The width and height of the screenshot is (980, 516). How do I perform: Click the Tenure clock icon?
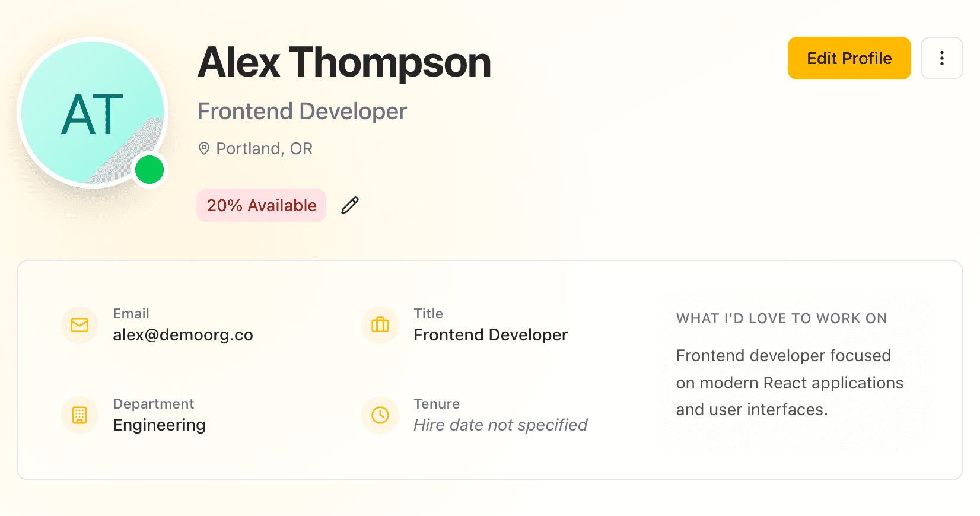click(x=380, y=415)
